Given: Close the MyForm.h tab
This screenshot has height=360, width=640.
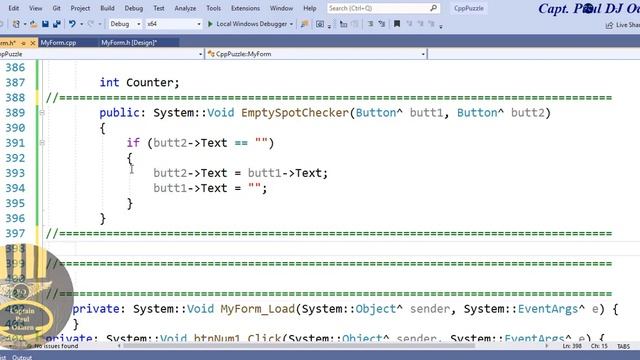Looking at the screenshot, I should pyautogui.click(x=33, y=43).
